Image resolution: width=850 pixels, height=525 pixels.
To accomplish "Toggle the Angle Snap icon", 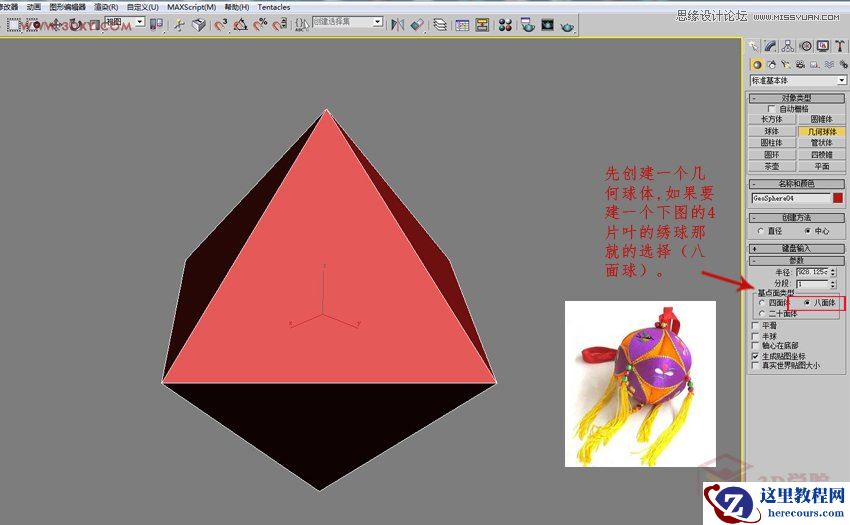I will tap(241, 24).
